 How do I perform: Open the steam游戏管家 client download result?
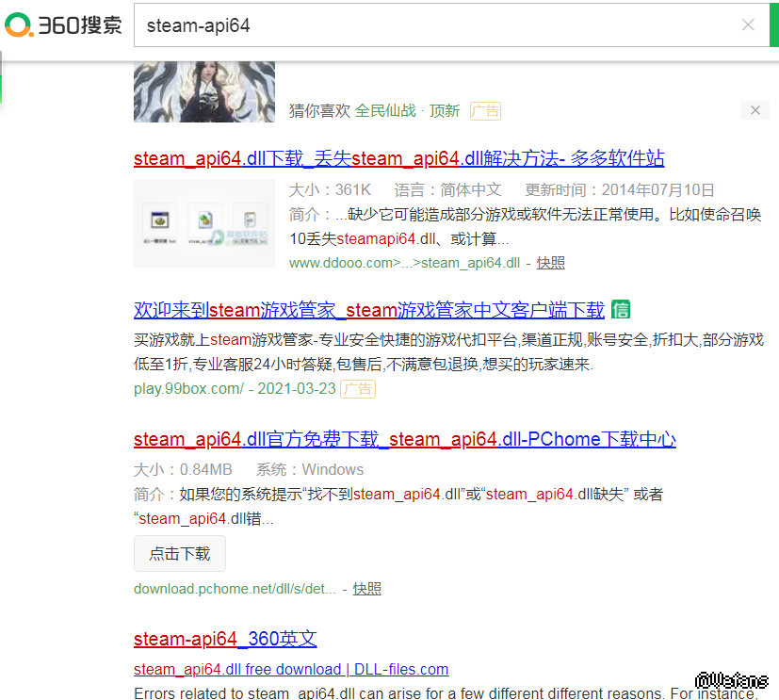point(368,309)
